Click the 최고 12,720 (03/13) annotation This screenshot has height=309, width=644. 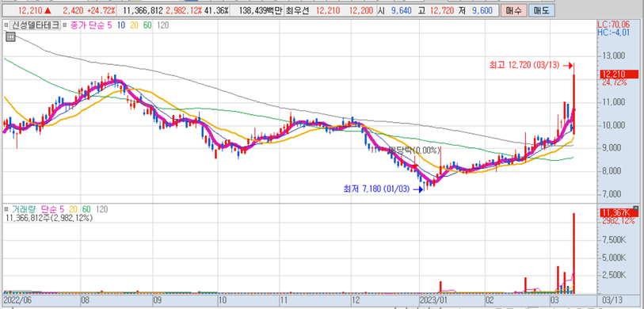(524, 65)
